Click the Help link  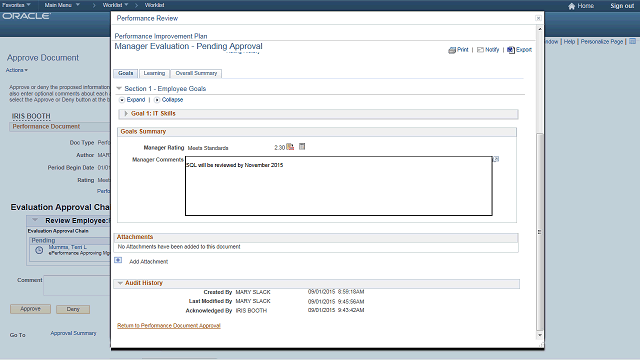coord(569,42)
